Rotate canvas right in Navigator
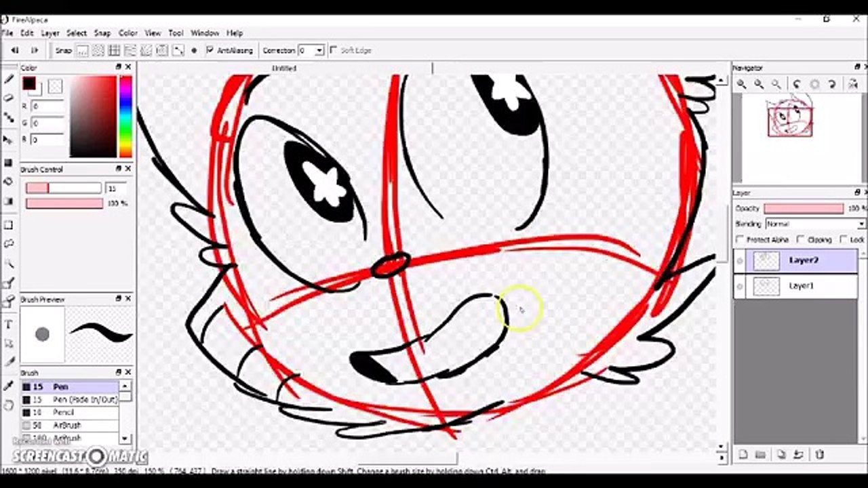This screenshot has width=868, height=488. point(832,84)
